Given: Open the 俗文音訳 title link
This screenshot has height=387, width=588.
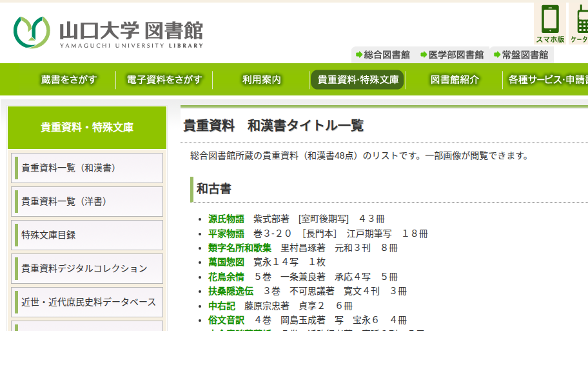Looking at the screenshot, I should pos(226,321).
